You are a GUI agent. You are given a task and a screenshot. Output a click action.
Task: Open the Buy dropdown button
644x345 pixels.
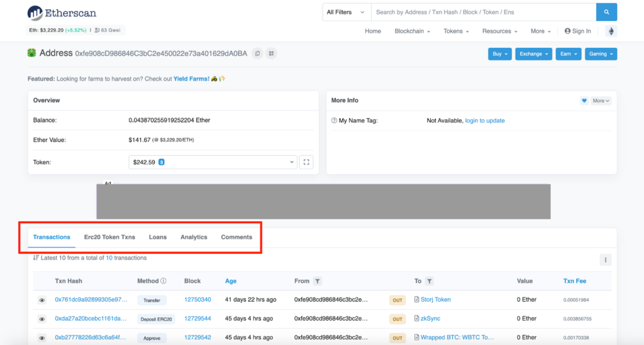(500, 54)
